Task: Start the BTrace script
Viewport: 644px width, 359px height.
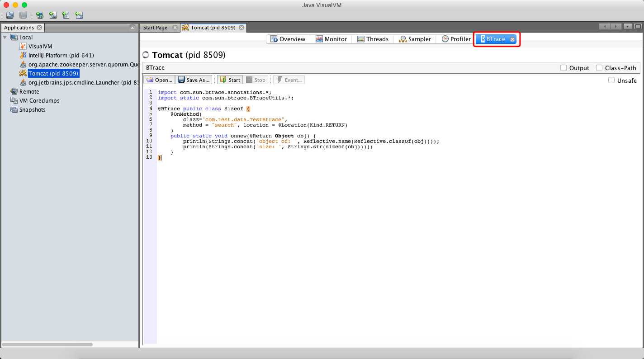Action: (x=230, y=80)
